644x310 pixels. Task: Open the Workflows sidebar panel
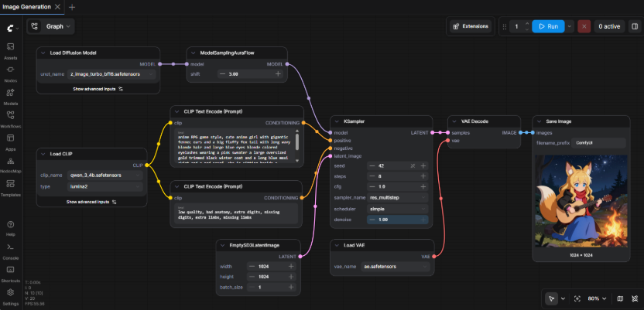pos(11,119)
